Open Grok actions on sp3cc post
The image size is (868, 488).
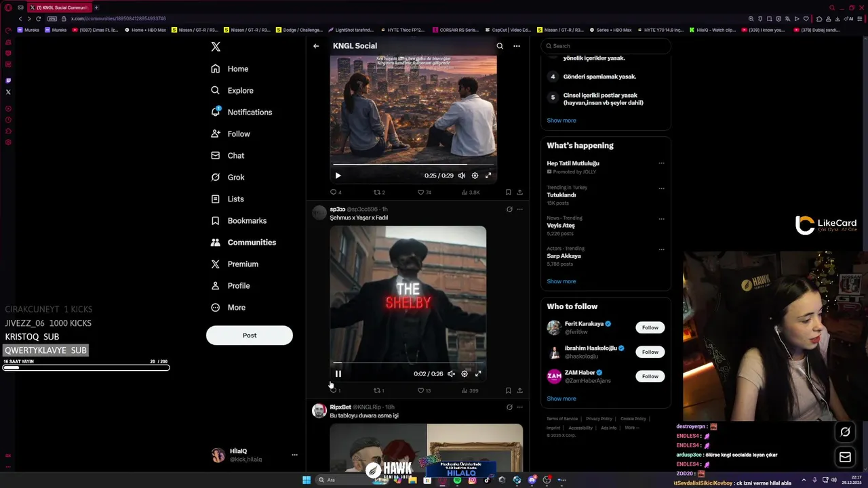point(509,209)
